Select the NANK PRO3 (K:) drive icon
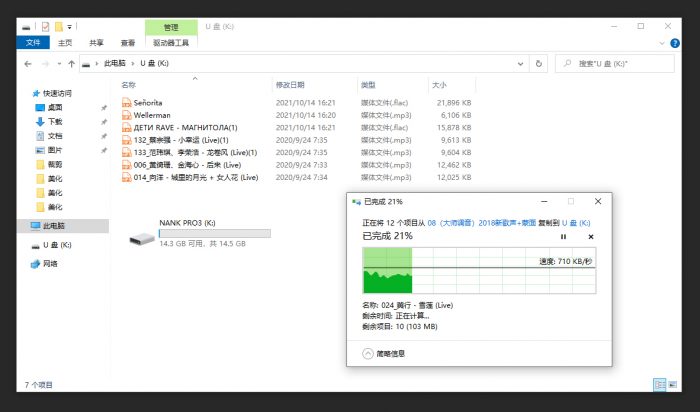Screen dimensions: 700x412 pos(141,236)
